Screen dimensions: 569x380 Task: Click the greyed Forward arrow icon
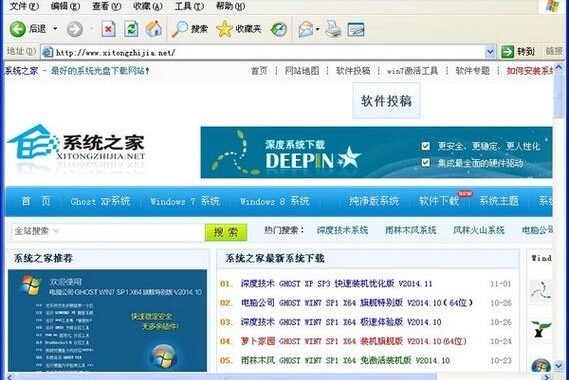click(x=75, y=29)
